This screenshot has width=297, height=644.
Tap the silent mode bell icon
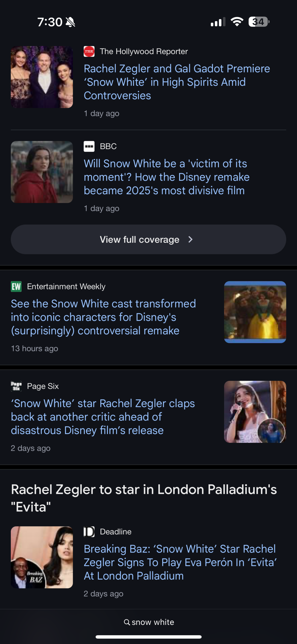click(70, 22)
